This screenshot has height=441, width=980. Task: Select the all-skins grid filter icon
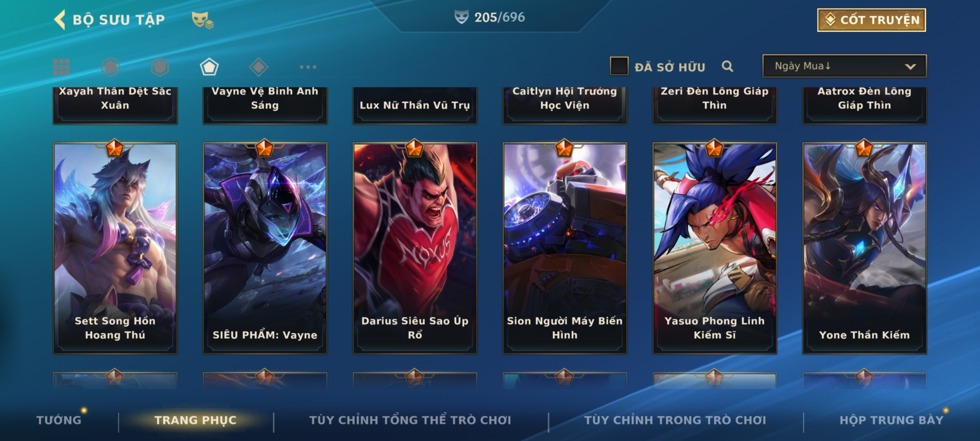61,67
